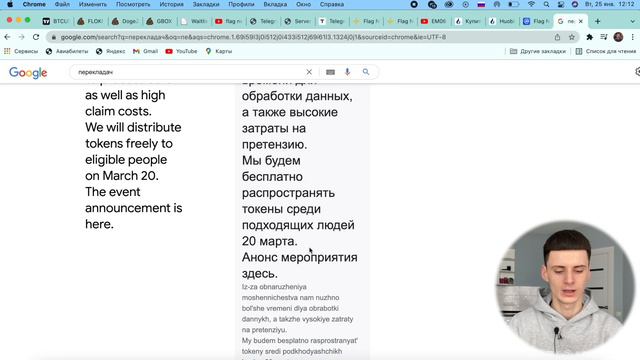Open the Другие закладки folder

pyautogui.click(x=538, y=51)
